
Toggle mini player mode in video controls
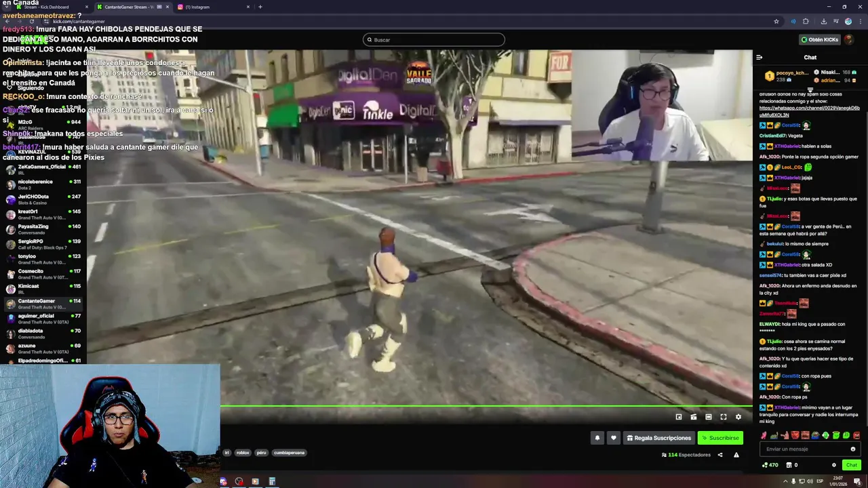coord(679,417)
